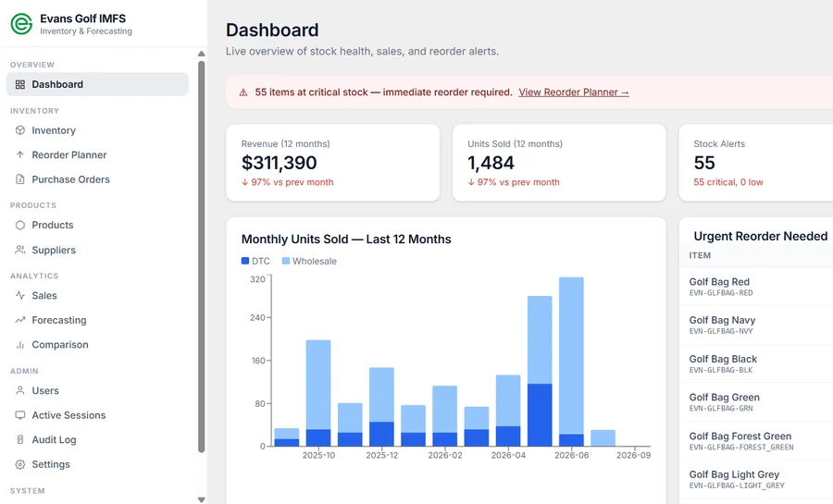Click the Evans Golf logo icon
This screenshot has width=833, height=504.
click(21, 24)
